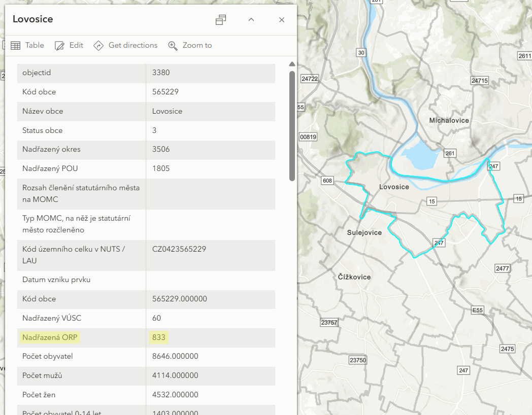
Task: Edit the Lovosice feature
Action: pos(69,45)
